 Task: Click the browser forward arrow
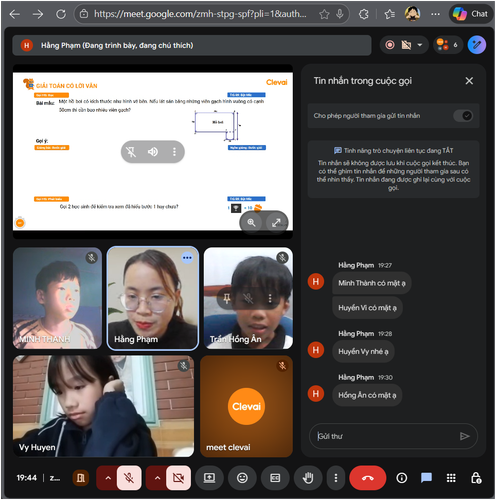point(38,14)
